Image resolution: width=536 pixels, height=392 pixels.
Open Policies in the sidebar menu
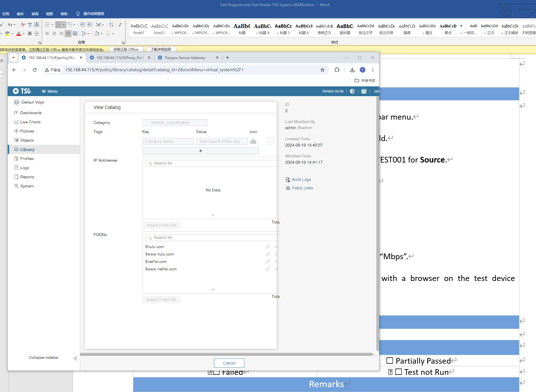(27, 131)
